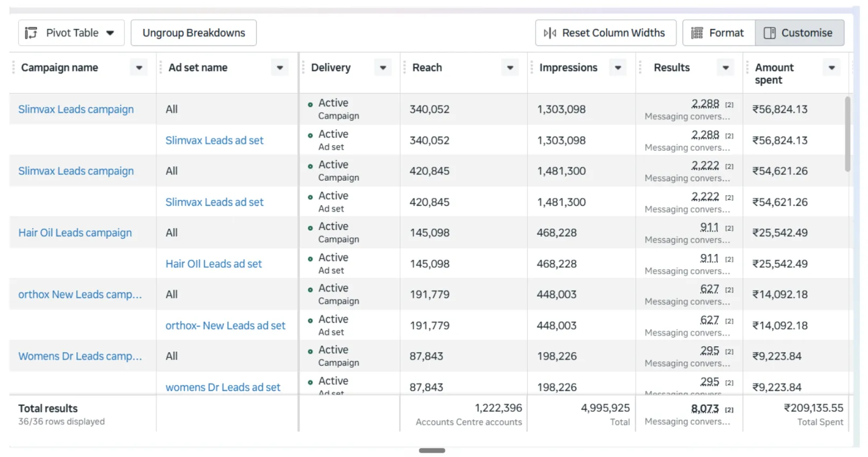Click the Customise columns icon
The width and height of the screenshot is (868, 457).
(x=770, y=33)
